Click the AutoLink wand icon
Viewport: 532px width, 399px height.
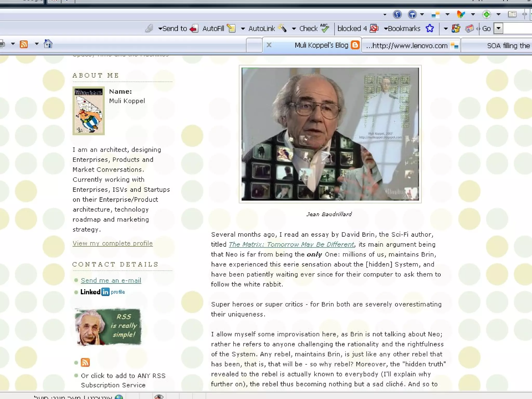pyautogui.click(x=283, y=28)
